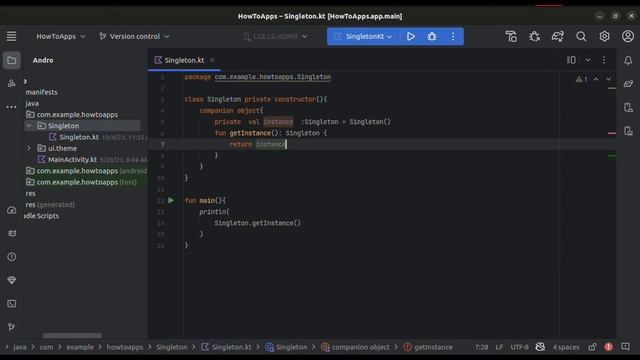Image resolution: width=640 pixels, height=360 pixels.
Task: Select com.example.howtoapps (test) package
Action: [x=81, y=182]
